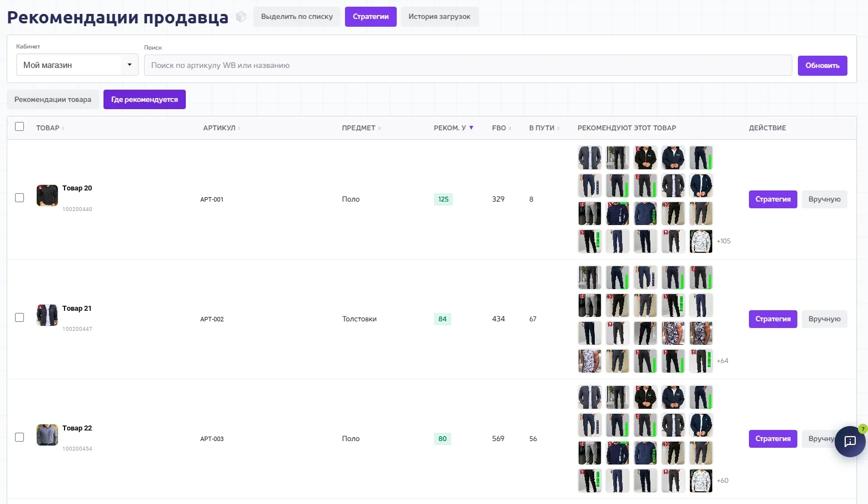Check the Товар 20 row checkbox

pos(19,198)
